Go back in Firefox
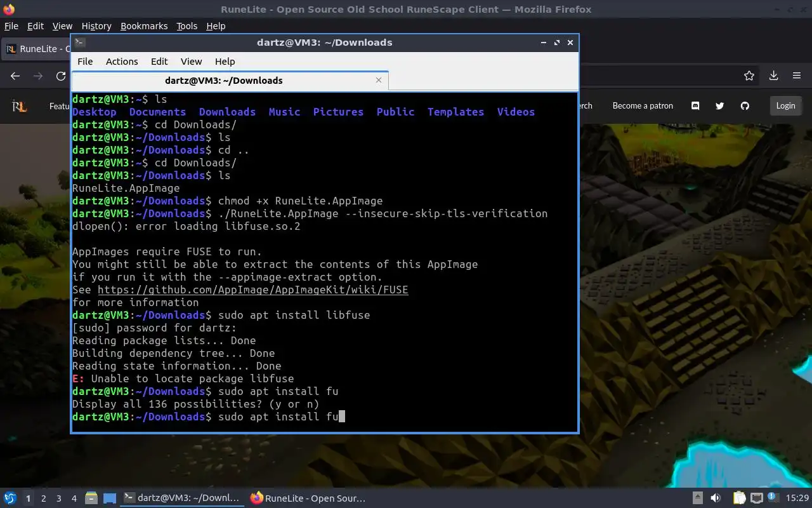 (x=15, y=76)
